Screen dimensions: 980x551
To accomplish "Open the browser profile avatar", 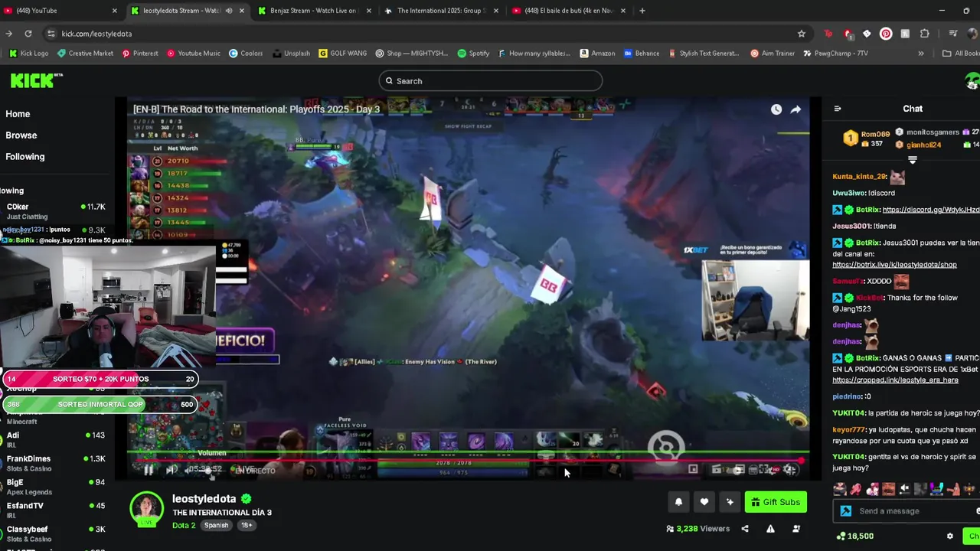I will pos(974,34).
